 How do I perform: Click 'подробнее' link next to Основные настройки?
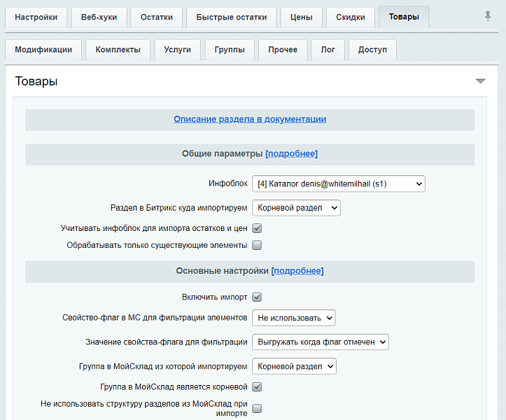click(297, 270)
